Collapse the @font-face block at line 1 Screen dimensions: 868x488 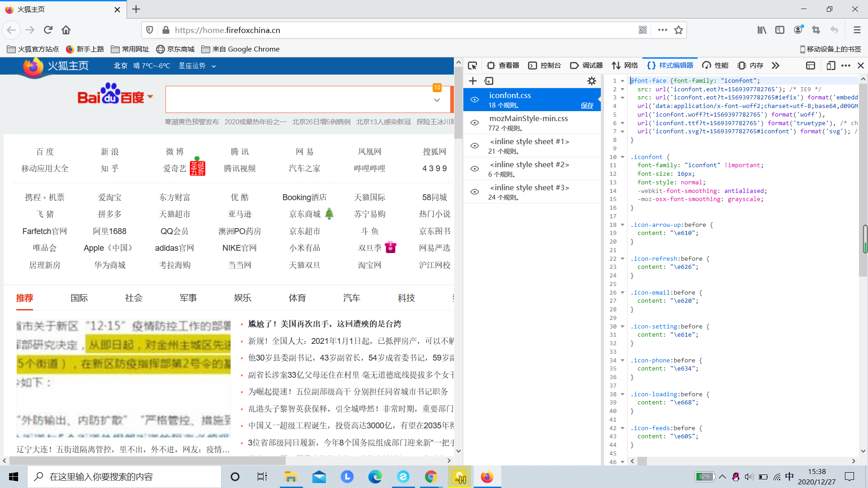point(623,81)
